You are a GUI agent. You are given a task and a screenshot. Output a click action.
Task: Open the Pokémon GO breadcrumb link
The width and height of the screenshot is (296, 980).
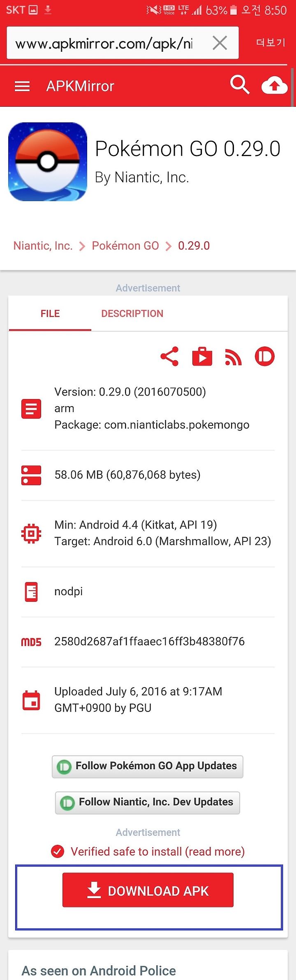tap(125, 246)
